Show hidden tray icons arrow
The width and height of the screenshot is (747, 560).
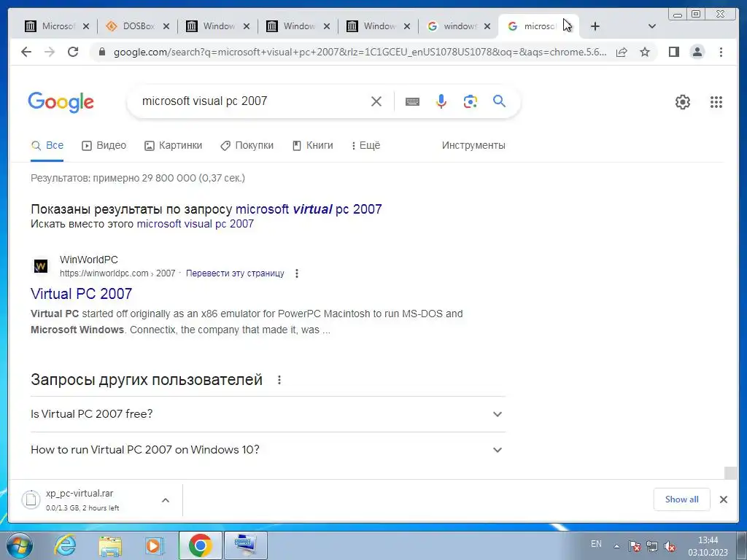click(616, 546)
